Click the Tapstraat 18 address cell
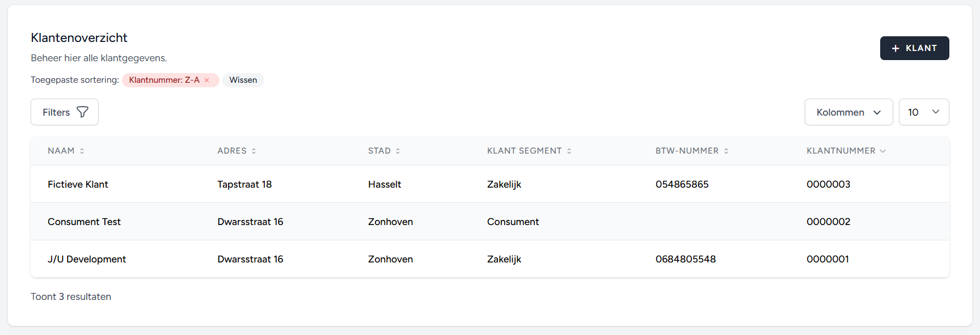Image resolution: width=980 pixels, height=335 pixels. (x=244, y=184)
